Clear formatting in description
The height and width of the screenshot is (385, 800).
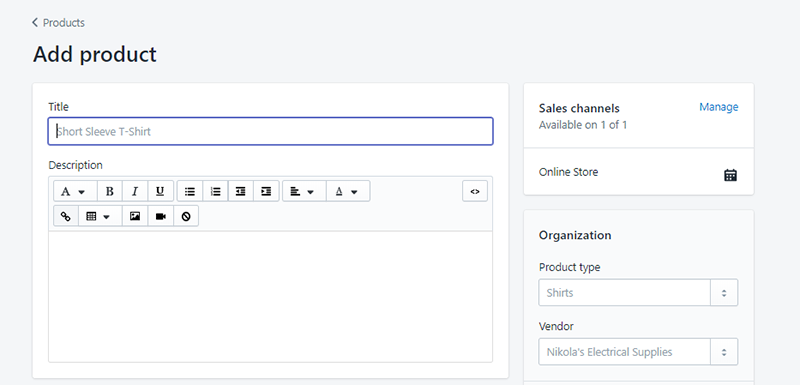point(186,216)
